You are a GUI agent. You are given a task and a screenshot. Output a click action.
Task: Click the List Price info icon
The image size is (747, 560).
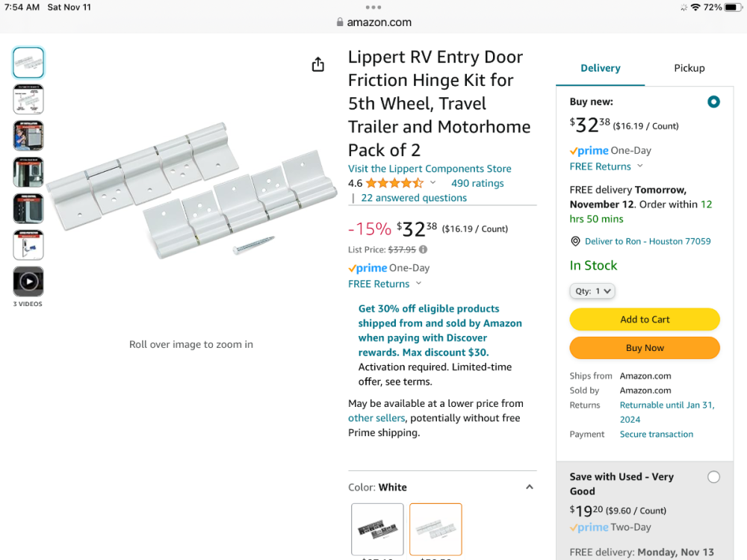tap(424, 250)
